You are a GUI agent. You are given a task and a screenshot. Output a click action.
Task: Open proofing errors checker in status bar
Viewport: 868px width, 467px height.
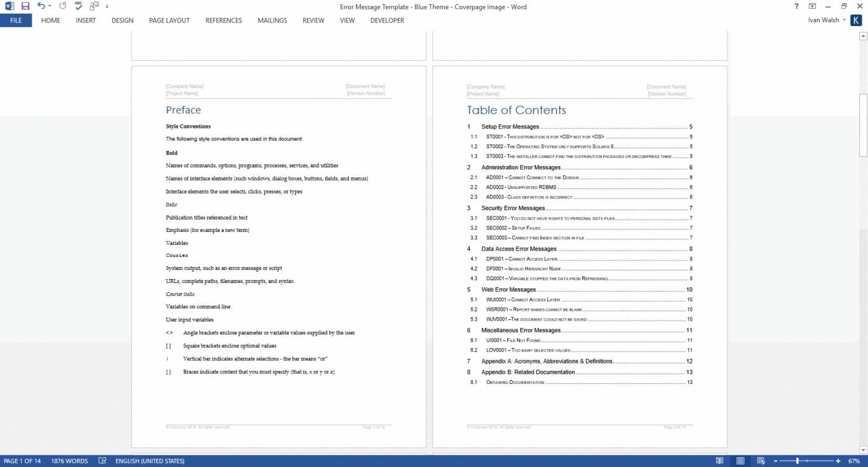(x=101, y=461)
